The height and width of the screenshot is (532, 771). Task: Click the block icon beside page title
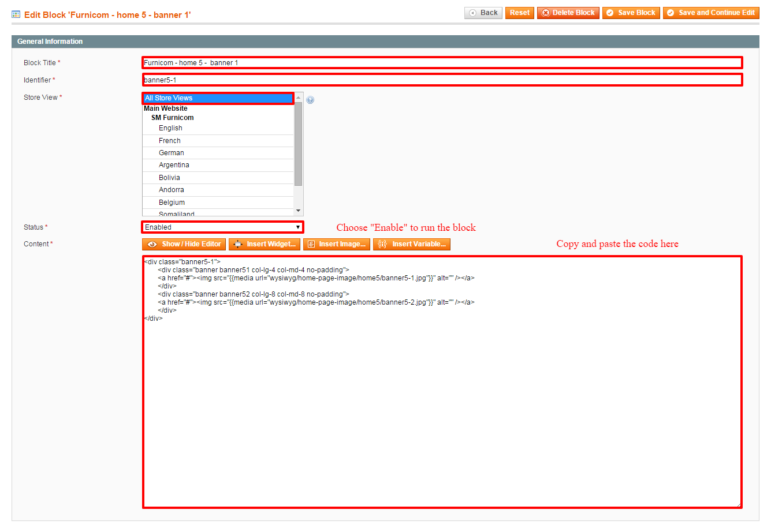pos(16,14)
